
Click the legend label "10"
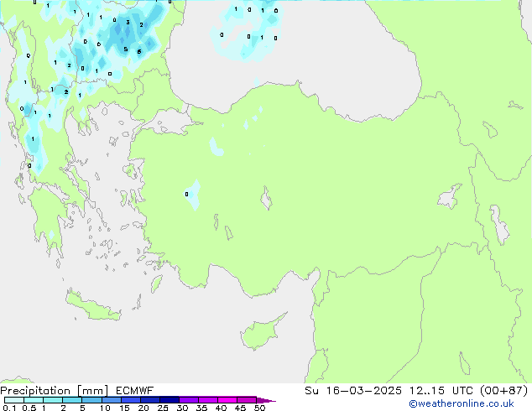(x=105, y=408)
